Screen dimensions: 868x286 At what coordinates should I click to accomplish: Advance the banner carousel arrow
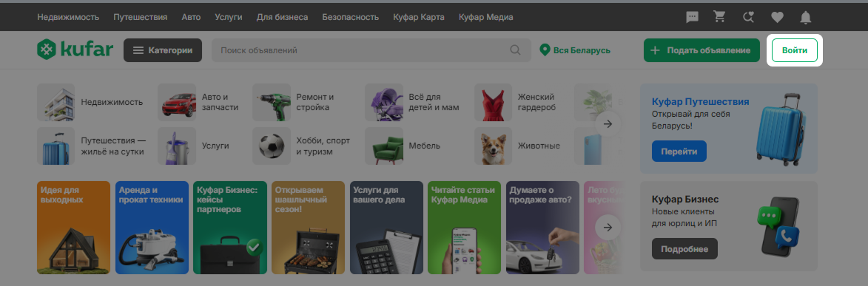tap(608, 227)
